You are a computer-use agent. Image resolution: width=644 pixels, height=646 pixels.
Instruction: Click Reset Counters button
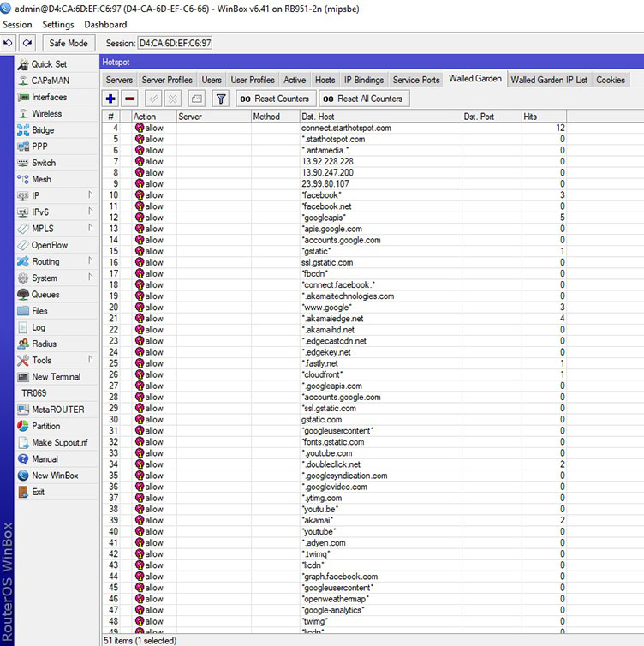[x=276, y=99]
